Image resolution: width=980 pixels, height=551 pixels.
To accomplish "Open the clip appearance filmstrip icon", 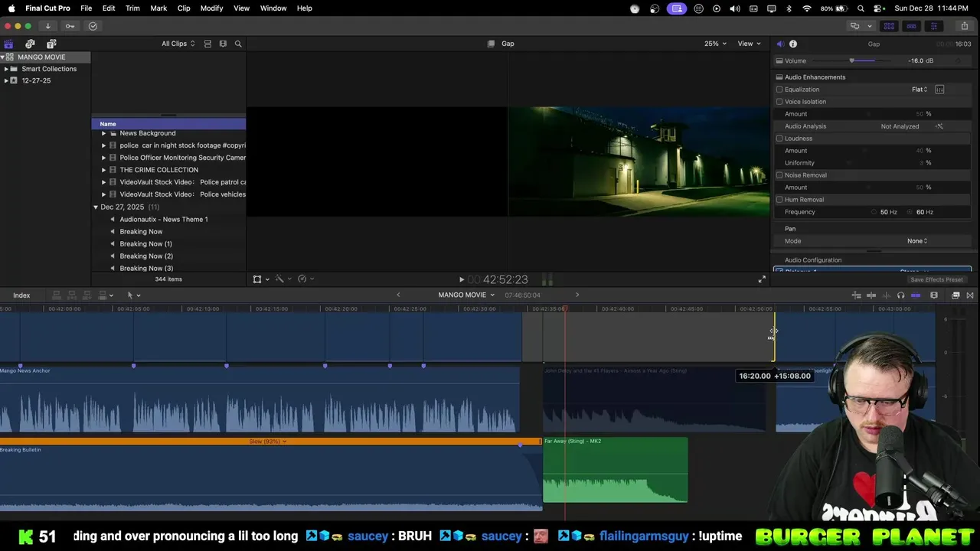I will pyautogui.click(x=934, y=295).
